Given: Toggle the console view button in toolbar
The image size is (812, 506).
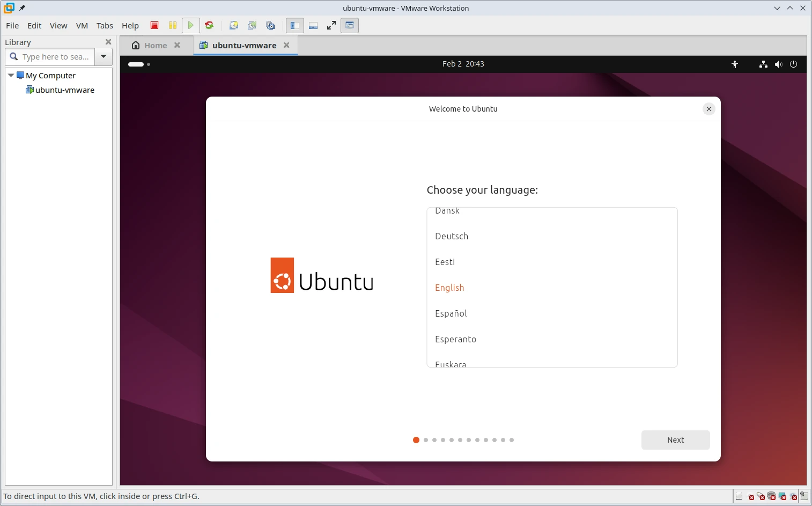Looking at the screenshot, I should 350,25.
